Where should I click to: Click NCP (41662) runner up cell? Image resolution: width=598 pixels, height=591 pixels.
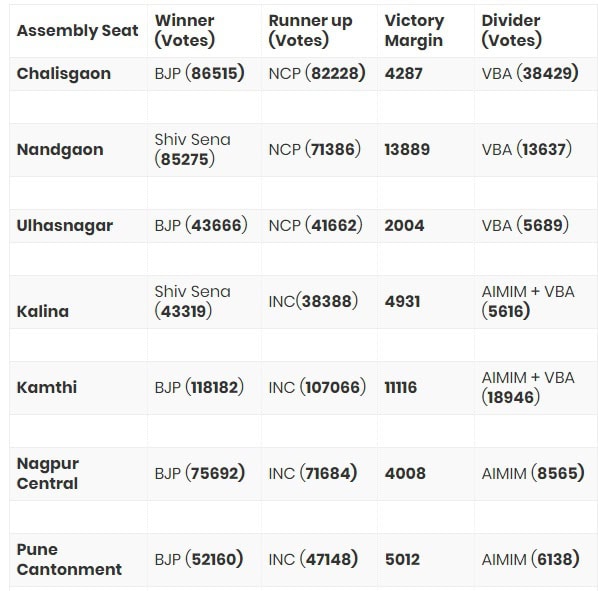tap(315, 225)
